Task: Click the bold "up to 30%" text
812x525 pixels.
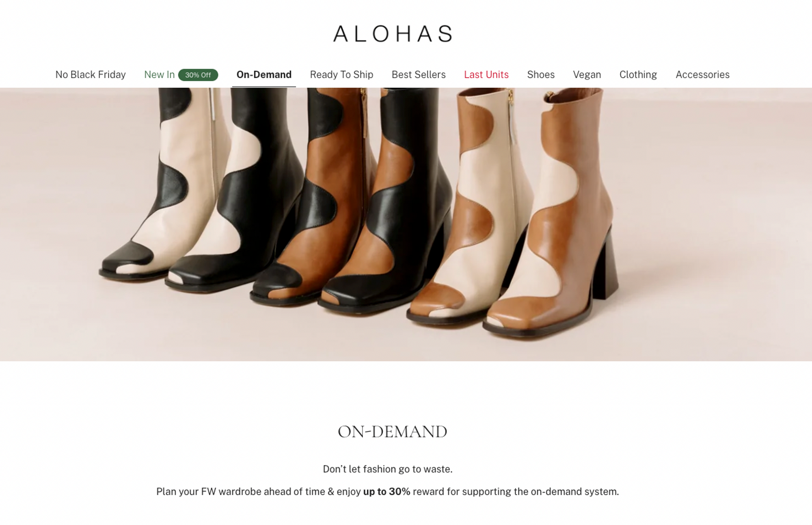Action: click(x=387, y=492)
